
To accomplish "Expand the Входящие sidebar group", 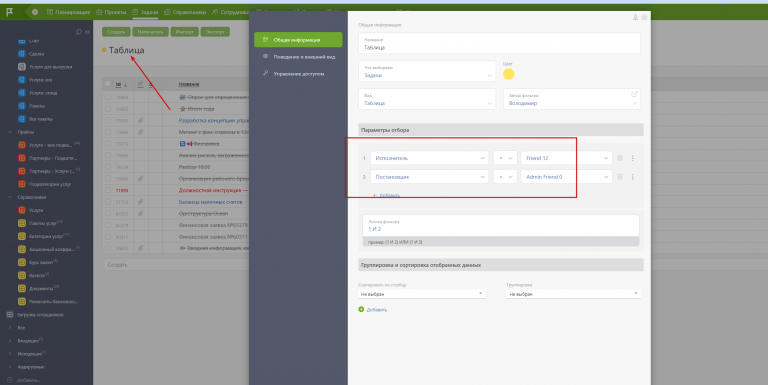I will pyautogui.click(x=10, y=340).
